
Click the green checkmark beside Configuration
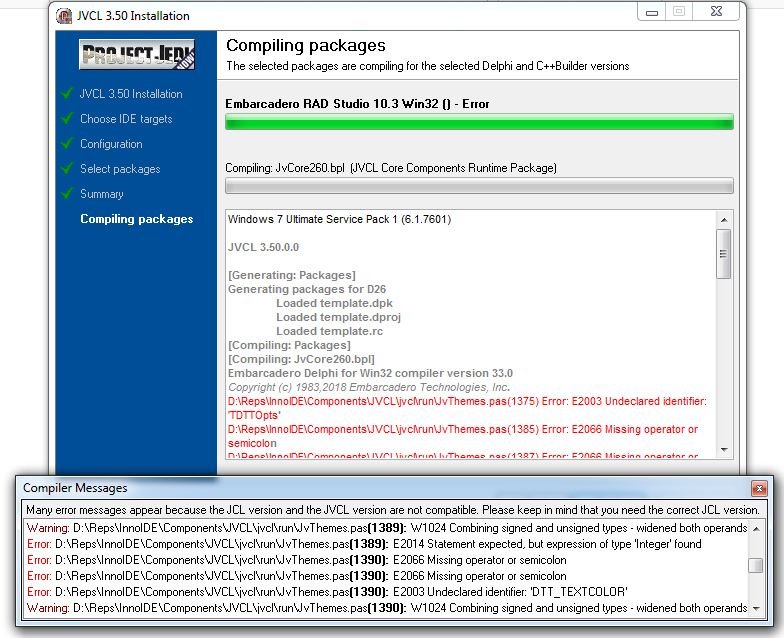click(x=65, y=144)
